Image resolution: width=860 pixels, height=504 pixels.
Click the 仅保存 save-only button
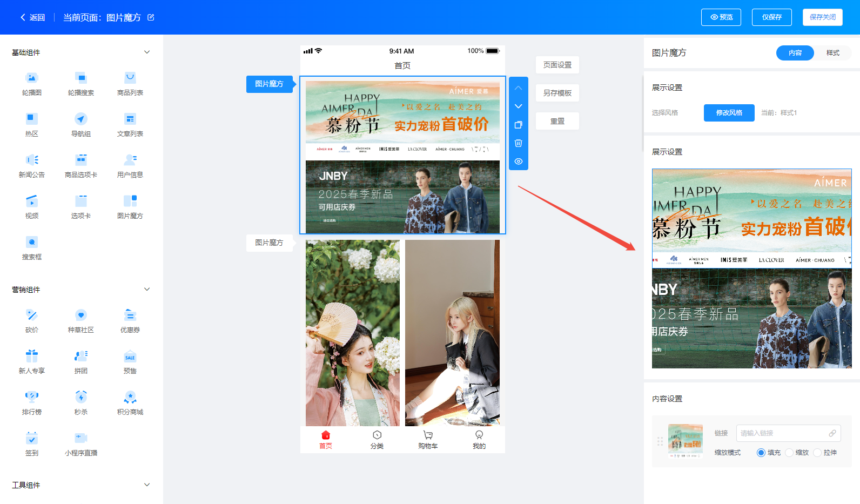click(771, 17)
